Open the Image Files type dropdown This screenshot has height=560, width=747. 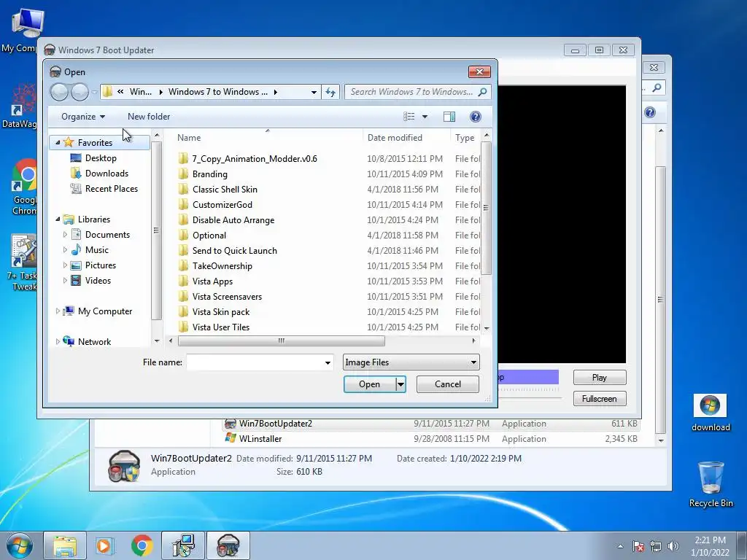click(x=411, y=362)
